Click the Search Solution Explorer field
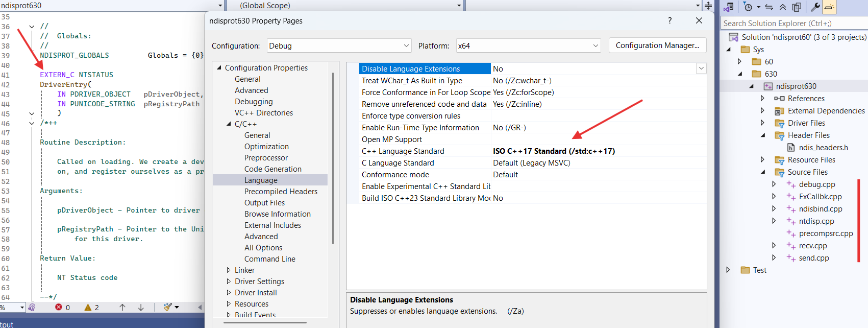 (793, 24)
